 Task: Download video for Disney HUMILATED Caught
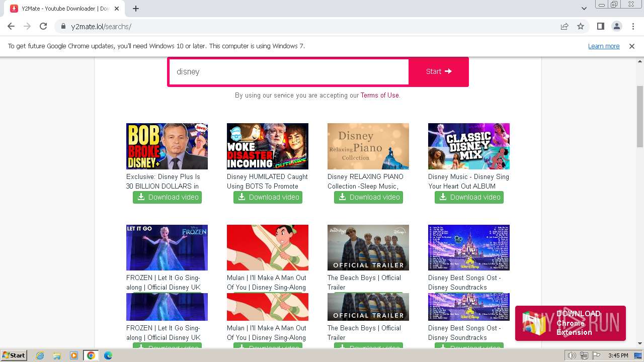268,197
